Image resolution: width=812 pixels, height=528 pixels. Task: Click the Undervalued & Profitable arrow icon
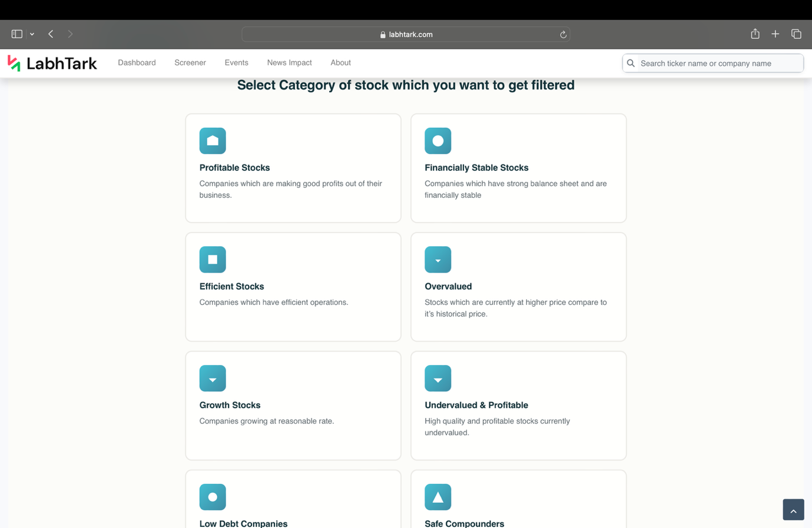click(438, 378)
